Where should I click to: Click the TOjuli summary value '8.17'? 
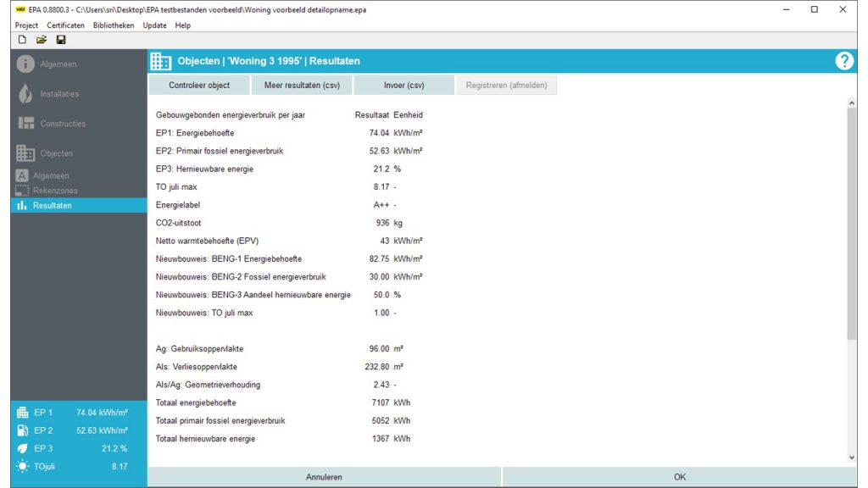click(x=120, y=467)
